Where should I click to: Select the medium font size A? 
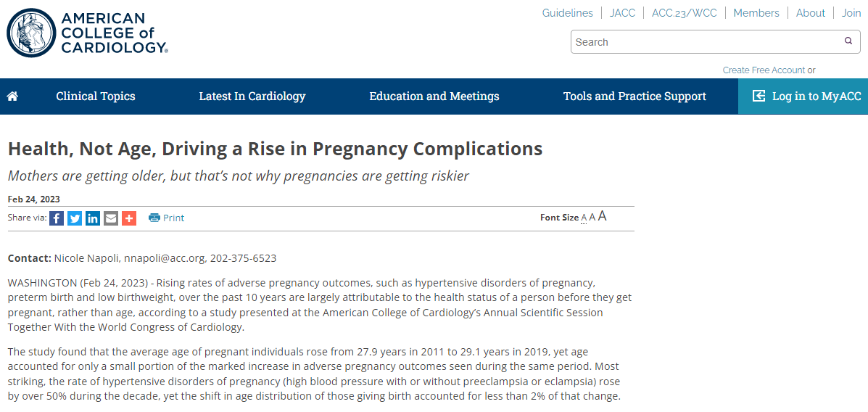tap(592, 217)
